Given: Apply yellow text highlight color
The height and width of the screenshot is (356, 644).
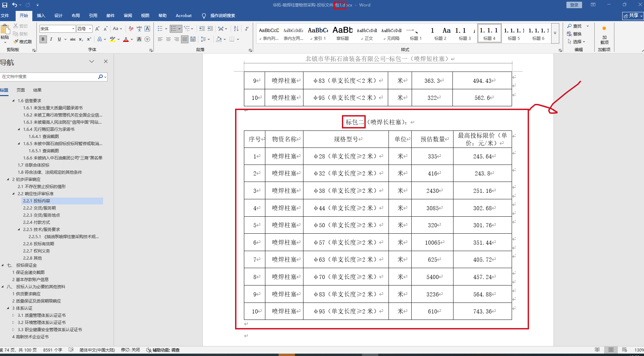Looking at the screenshot, I should pyautogui.click(x=113, y=40).
